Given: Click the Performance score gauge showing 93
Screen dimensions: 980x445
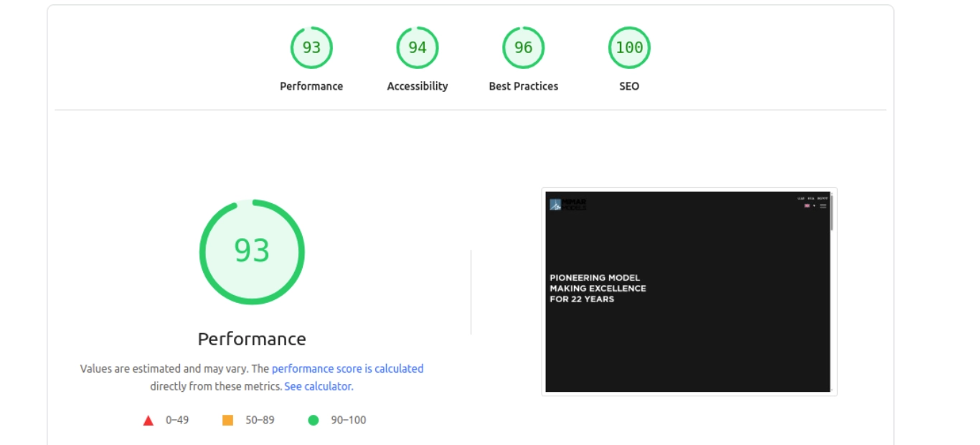Looking at the screenshot, I should [311, 48].
